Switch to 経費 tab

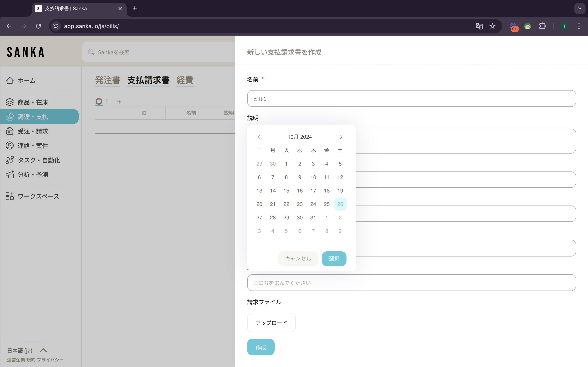pos(185,80)
